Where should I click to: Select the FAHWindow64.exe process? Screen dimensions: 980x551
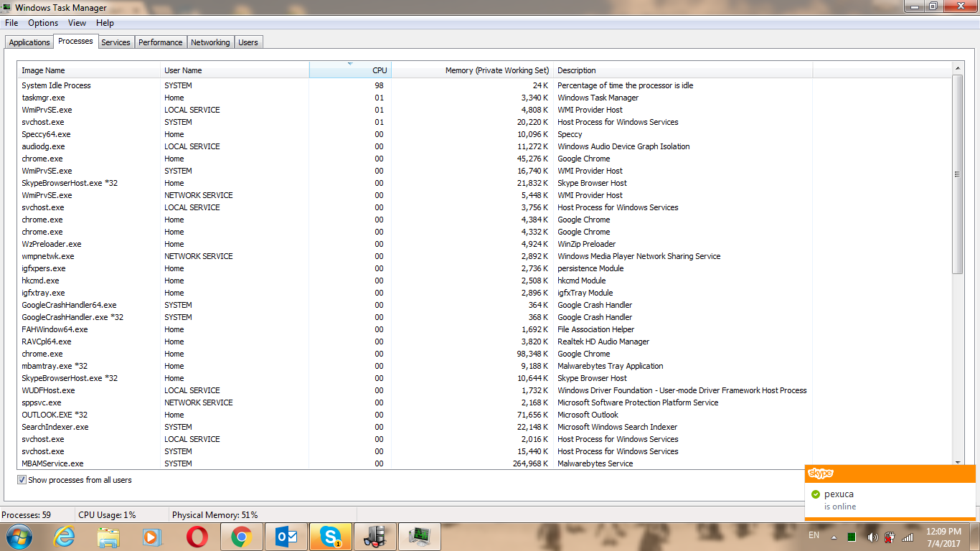[x=484, y=329]
